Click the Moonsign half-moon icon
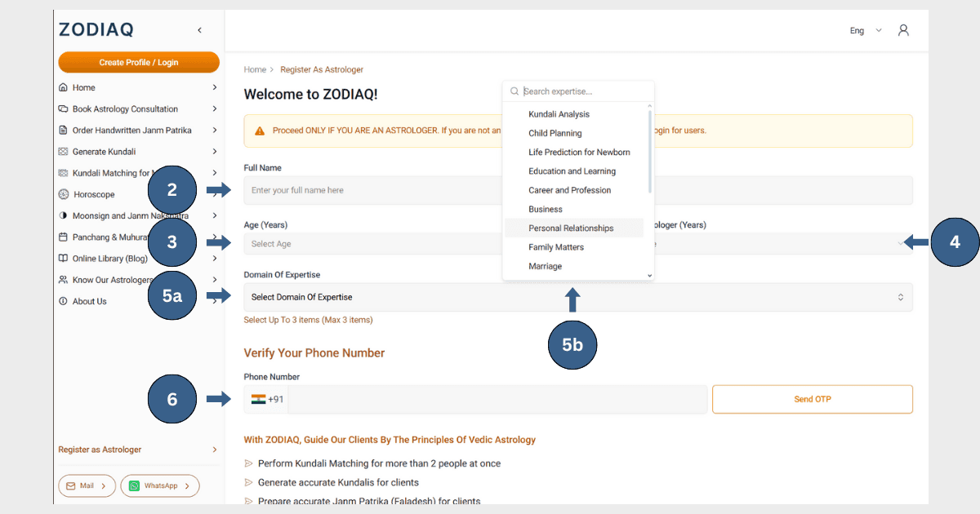This screenshot has width=980, height=514. (64, 215)
